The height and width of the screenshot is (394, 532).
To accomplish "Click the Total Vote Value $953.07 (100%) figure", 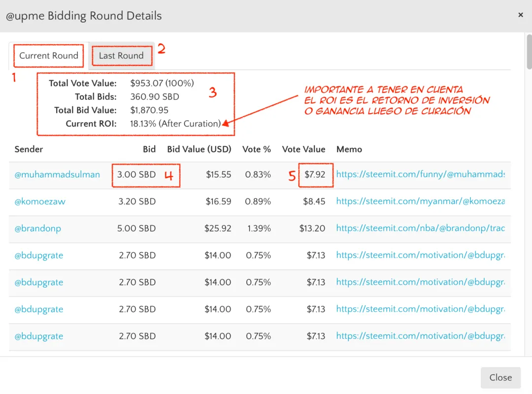I will coord(162,83).
